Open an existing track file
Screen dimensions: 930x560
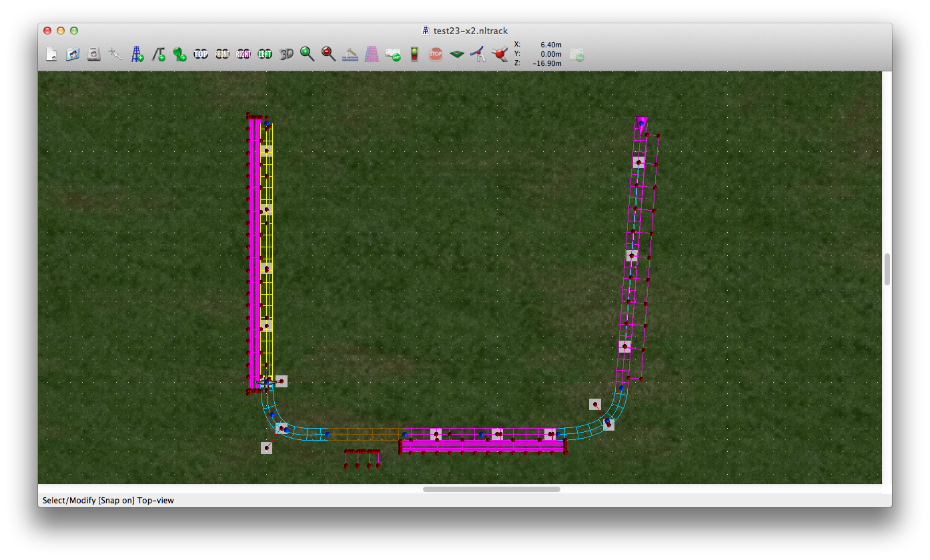pos(73,55)
